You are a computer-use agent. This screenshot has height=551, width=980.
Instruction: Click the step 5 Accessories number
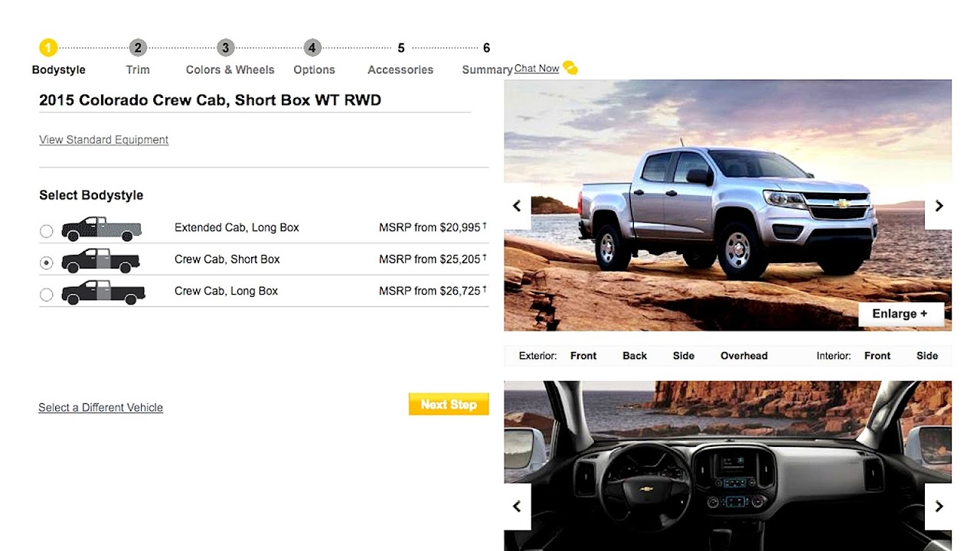pos(400,48)
